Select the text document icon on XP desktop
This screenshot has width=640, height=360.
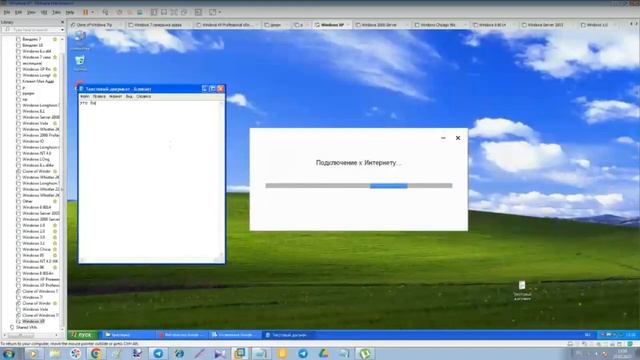[x=522, y=290]
